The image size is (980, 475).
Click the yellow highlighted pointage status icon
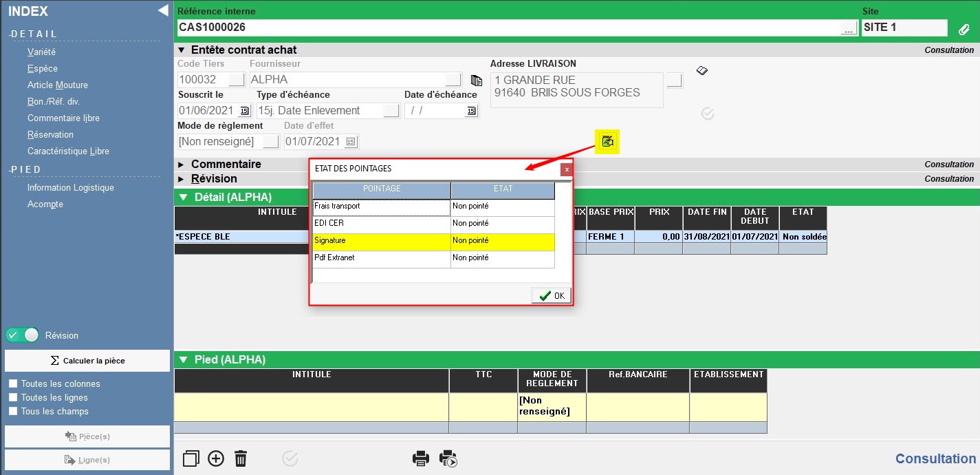click(607, 141)
